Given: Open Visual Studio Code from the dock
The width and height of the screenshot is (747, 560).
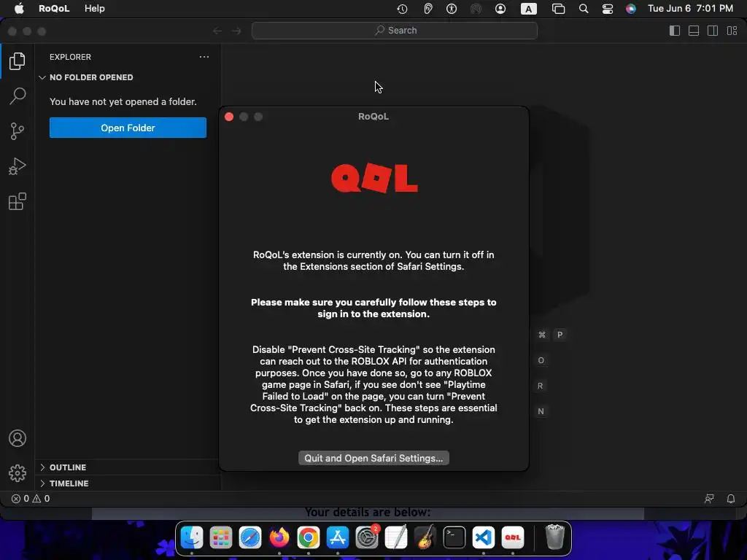Looking at the screenshot, I should tap(484, 537).
